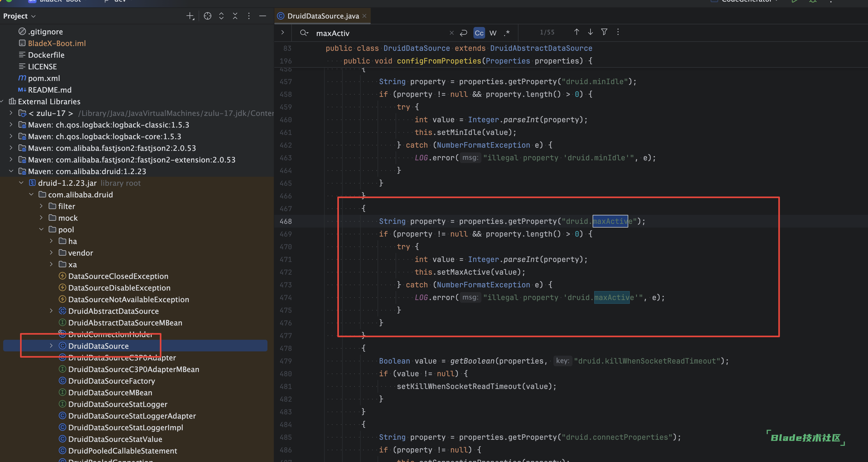Expand the filter folder node

(x=41, y=206)
